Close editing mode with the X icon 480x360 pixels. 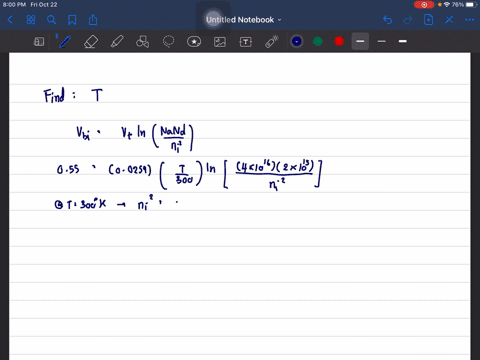449,20
